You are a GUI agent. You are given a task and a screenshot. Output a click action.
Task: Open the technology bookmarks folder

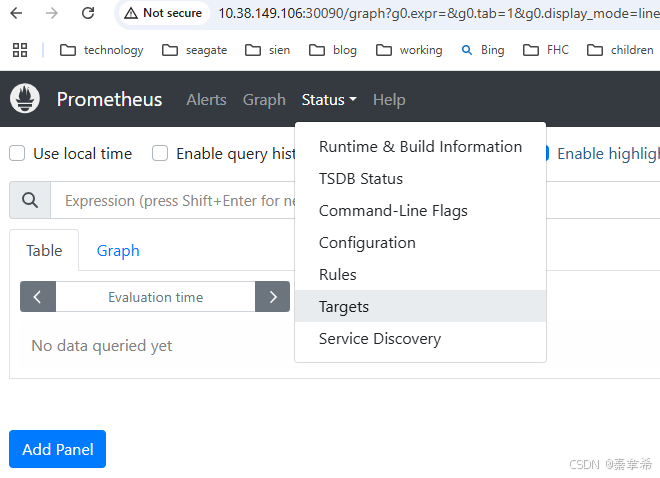pos(101,50)
